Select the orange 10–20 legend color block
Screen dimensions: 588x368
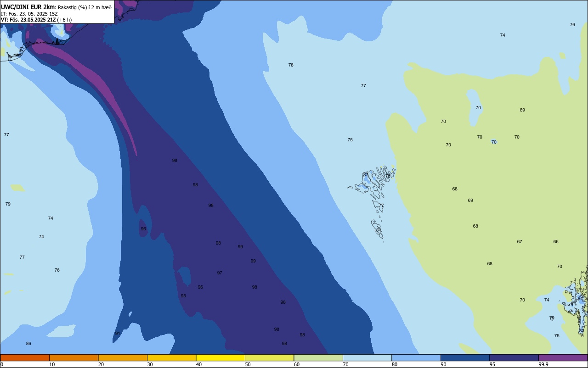click(x=73, y=357)
